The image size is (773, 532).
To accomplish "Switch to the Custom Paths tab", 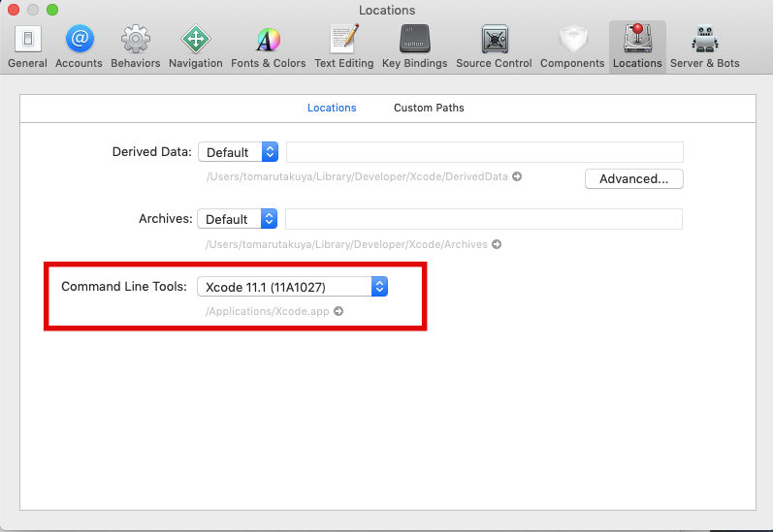I will 429,108.
